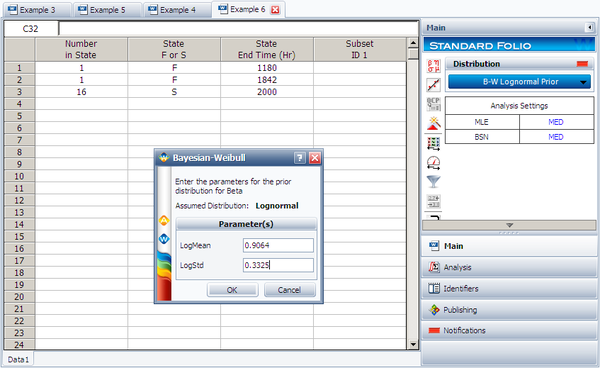This screenshot has width=600, height=368.
Task: Click the spreadsheet scroll down arrow
Action: tap(413, 344)
